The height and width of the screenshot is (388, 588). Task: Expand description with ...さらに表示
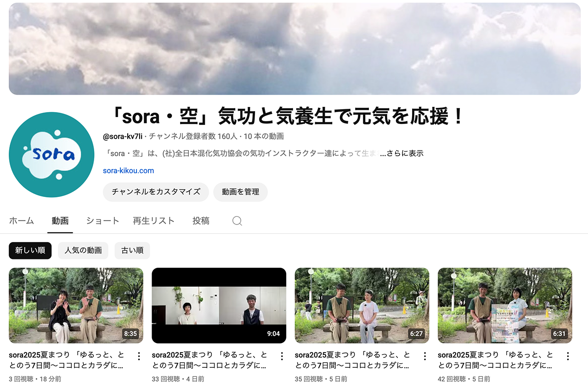(x=401, y=153)
